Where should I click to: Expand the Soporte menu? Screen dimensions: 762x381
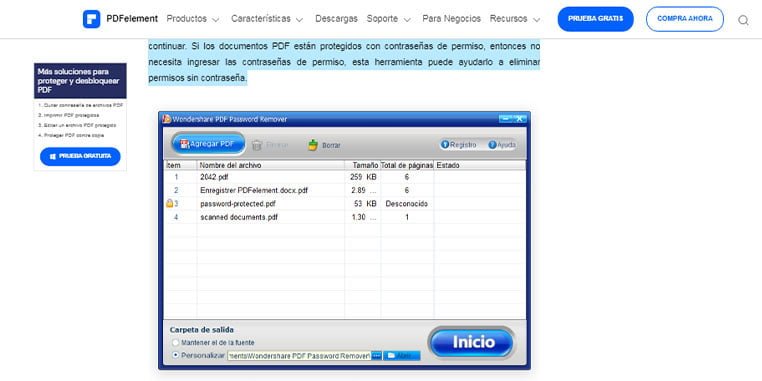pyautogui.click(x=388, y=19)
